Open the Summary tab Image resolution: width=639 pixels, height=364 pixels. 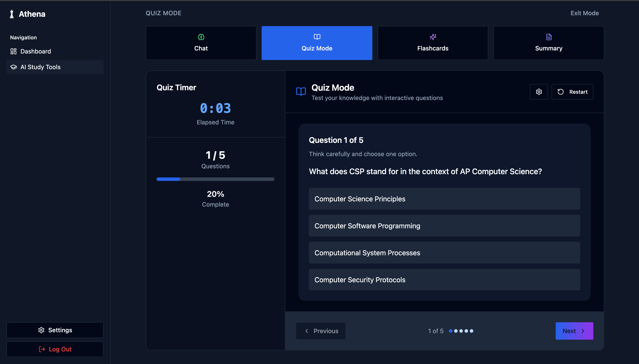pos(549,43)
